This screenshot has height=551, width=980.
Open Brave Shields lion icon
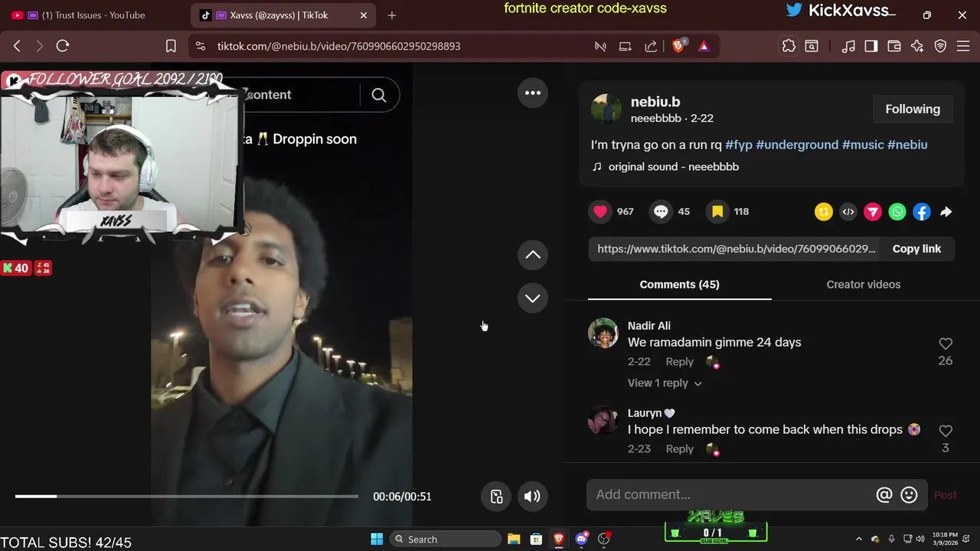678,46
